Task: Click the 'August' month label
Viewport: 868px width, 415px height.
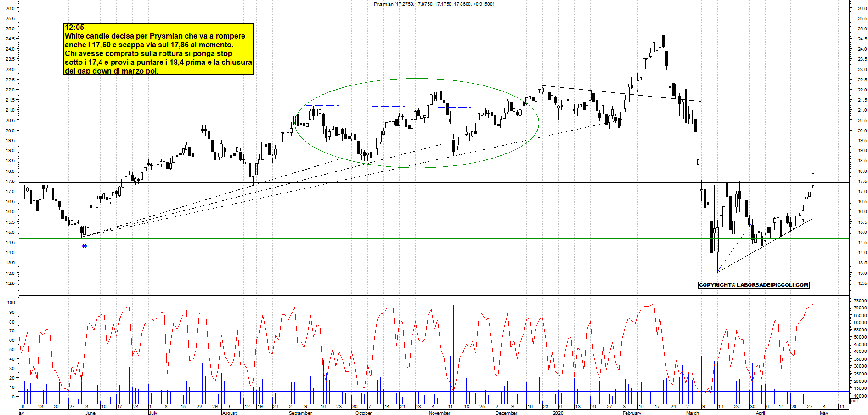Action: click(229, 413)
